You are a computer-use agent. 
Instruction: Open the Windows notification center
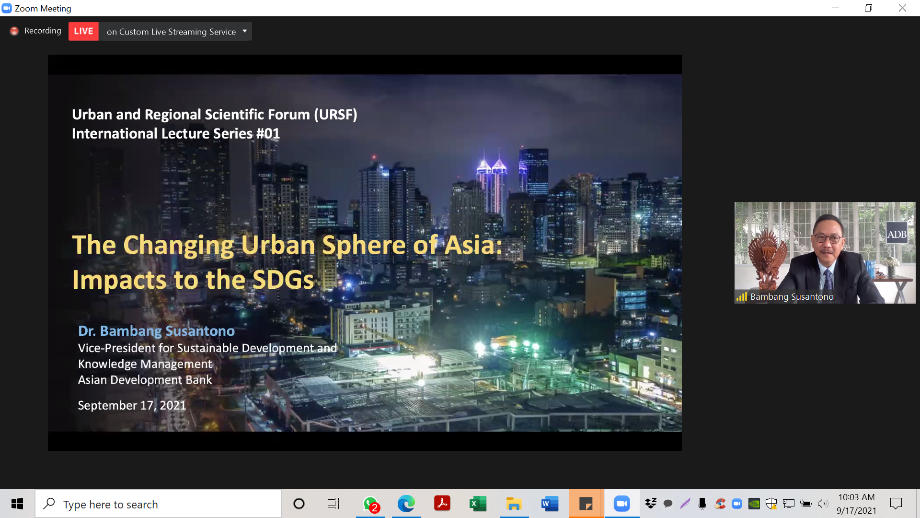896,504
